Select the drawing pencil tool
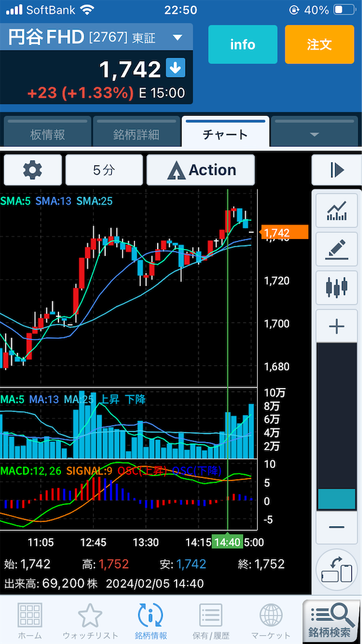 pyautogui.click(x=336, y=250)
